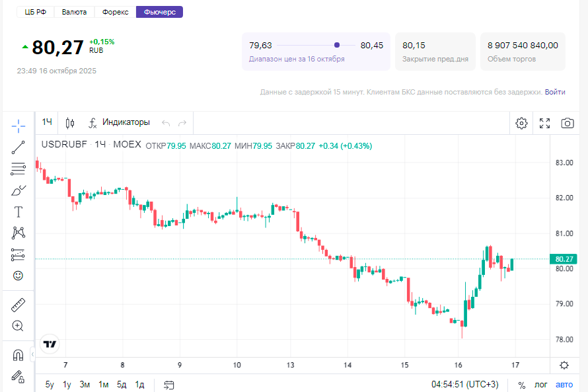Toggle fullscreen chart mode

click(x=544, y=123)
